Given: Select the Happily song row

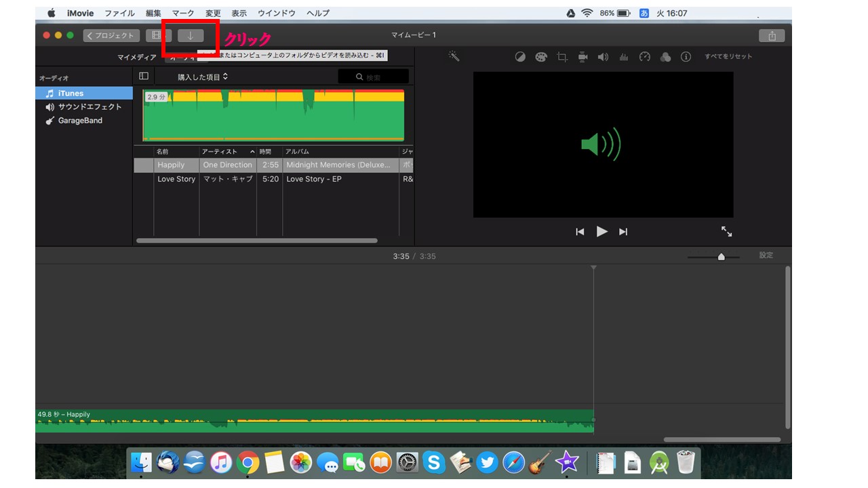Looking at the screenshot, I should 273,165.
